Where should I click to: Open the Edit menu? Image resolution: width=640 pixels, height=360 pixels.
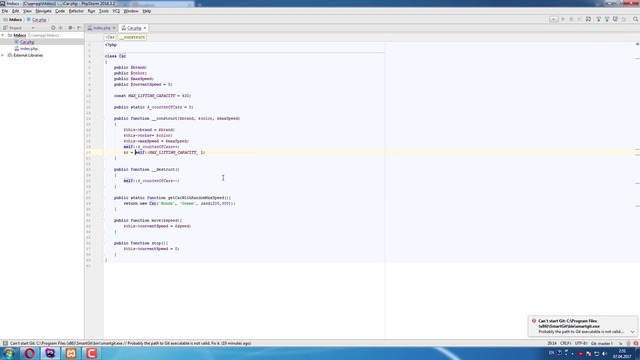point(15,11)
